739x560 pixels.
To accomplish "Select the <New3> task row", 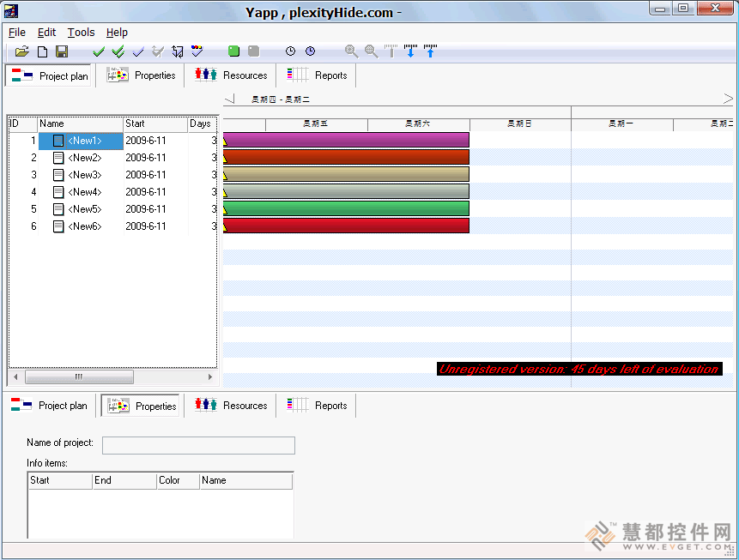I will point(113,175).
